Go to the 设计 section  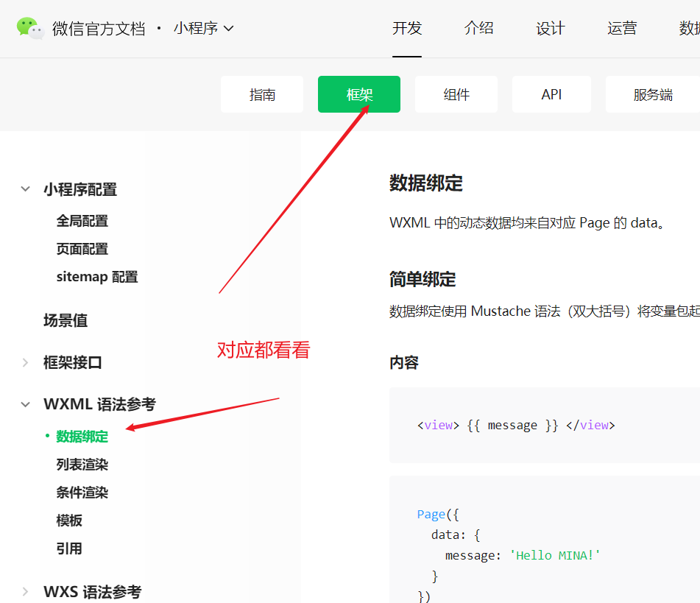click(x=550, y=28)
